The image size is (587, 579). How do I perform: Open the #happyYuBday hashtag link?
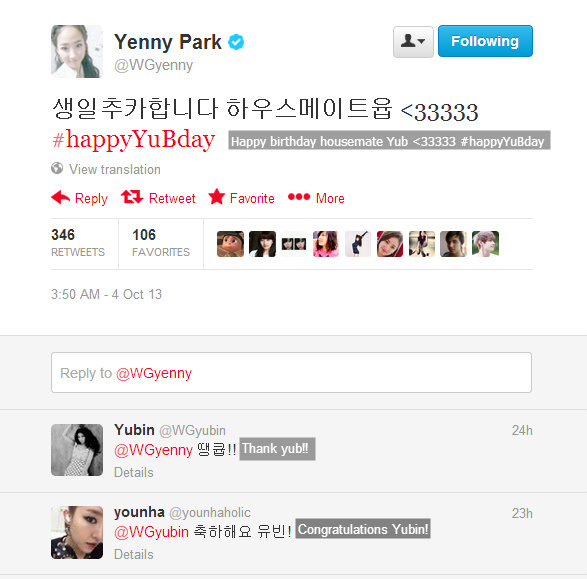point(134,139)
